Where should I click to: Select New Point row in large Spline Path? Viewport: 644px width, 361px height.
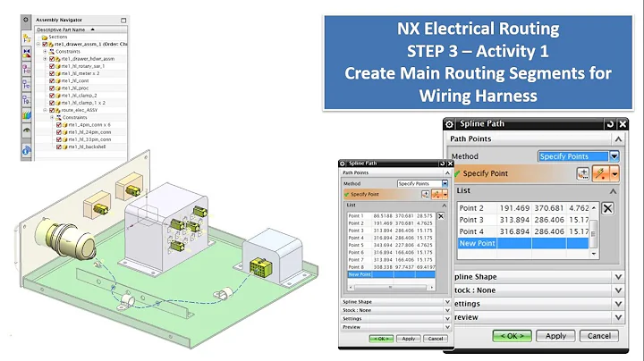(523, 243)
